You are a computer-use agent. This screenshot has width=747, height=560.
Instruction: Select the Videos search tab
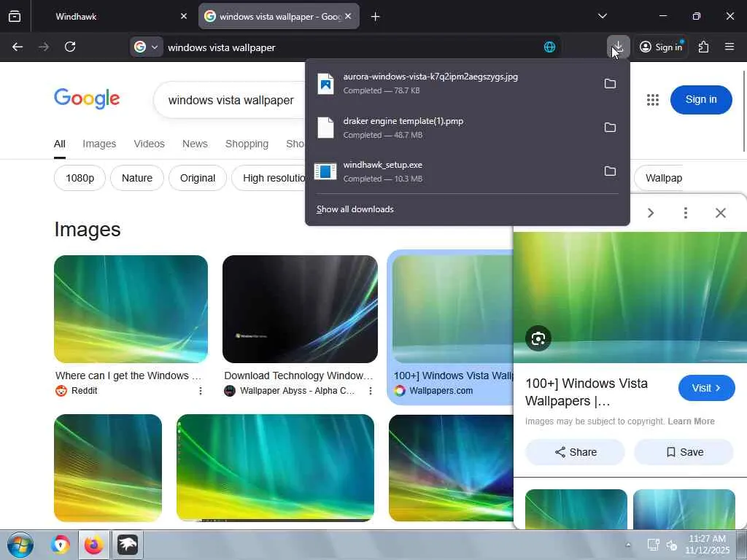tap(149, 144)
